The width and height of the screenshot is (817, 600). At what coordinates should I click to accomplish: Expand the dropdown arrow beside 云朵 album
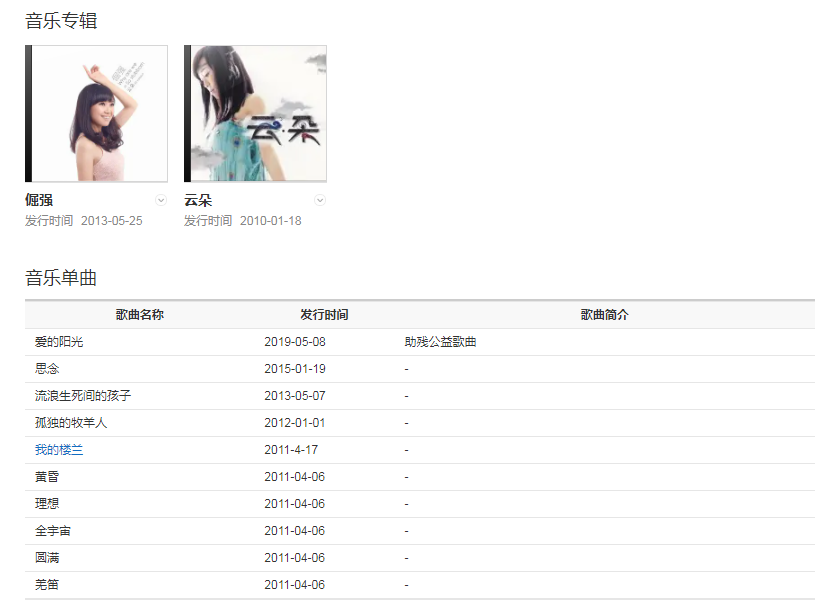coord(320,200)
